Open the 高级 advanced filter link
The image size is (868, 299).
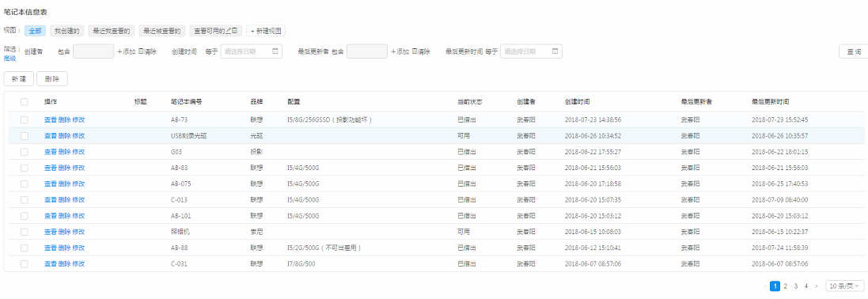[10, 59]
